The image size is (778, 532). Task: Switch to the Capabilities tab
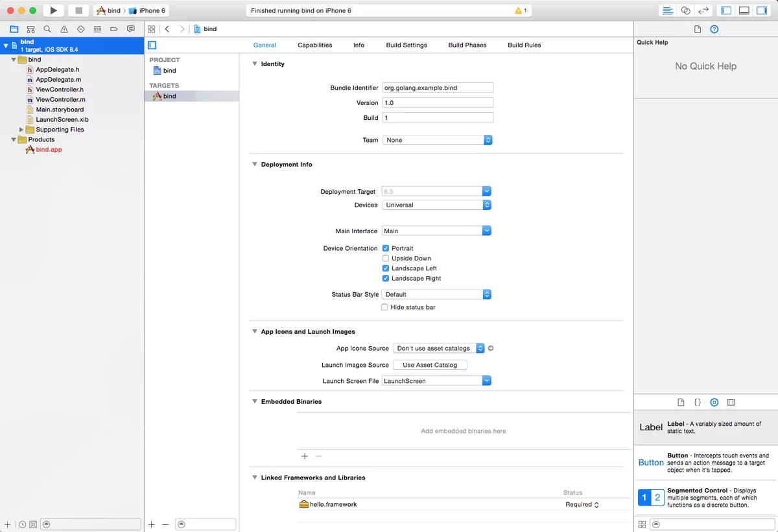315,45
